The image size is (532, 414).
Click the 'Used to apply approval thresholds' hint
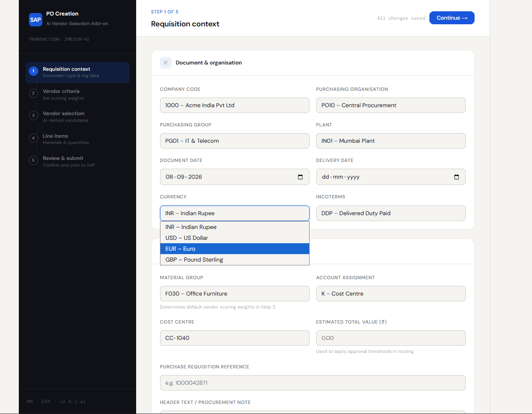click(x=365, y=351)
